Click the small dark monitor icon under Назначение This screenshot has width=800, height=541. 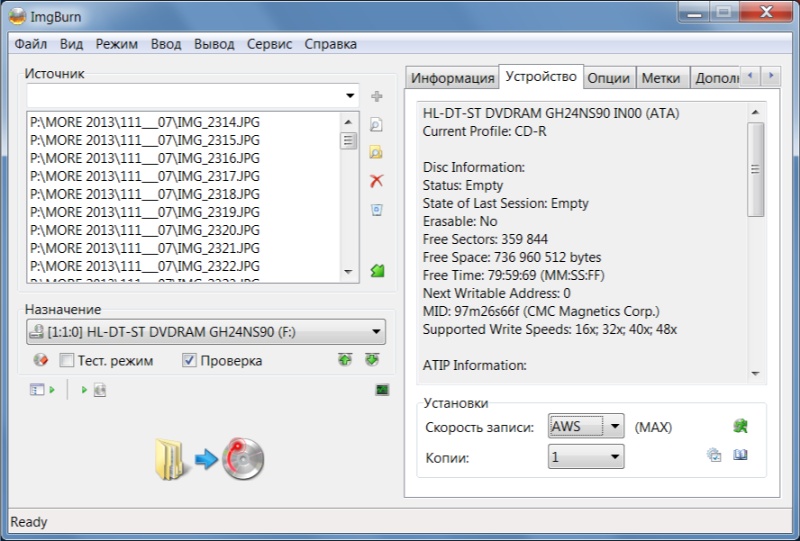(x=381, y=390)
